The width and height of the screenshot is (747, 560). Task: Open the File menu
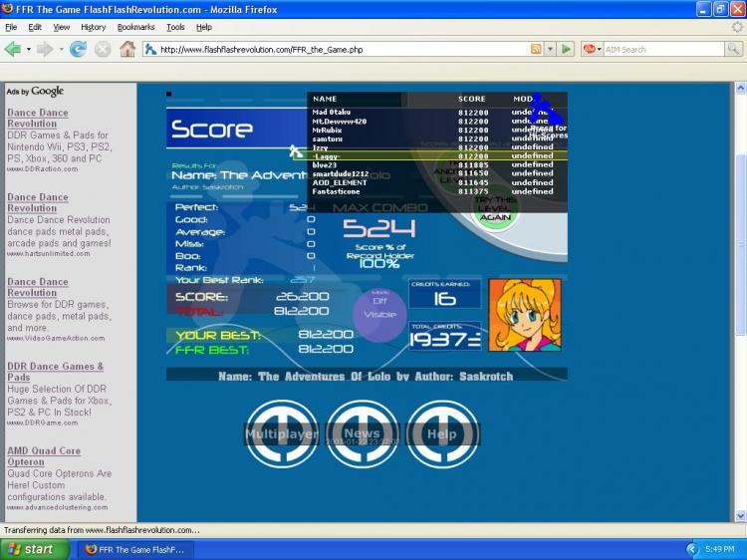[x=11, y=27]
